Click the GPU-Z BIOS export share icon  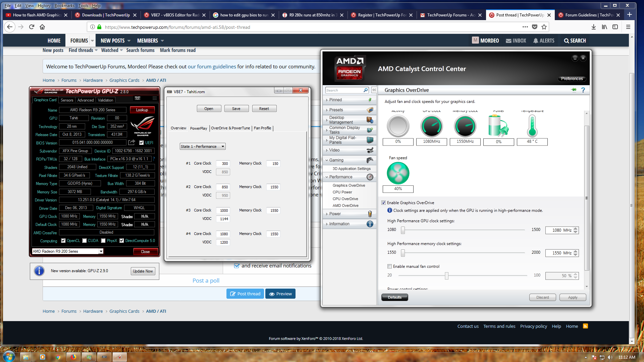pos(132,142)
